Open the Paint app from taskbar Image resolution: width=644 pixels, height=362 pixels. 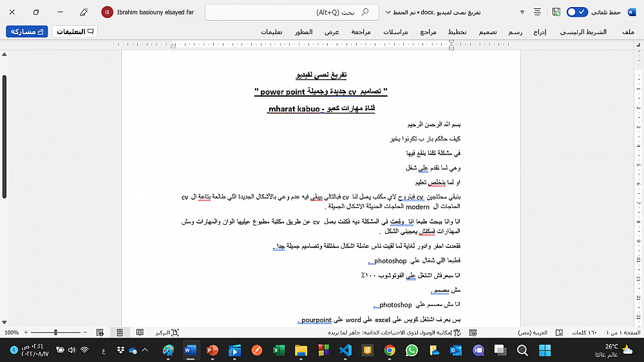[x=168, y=350]
